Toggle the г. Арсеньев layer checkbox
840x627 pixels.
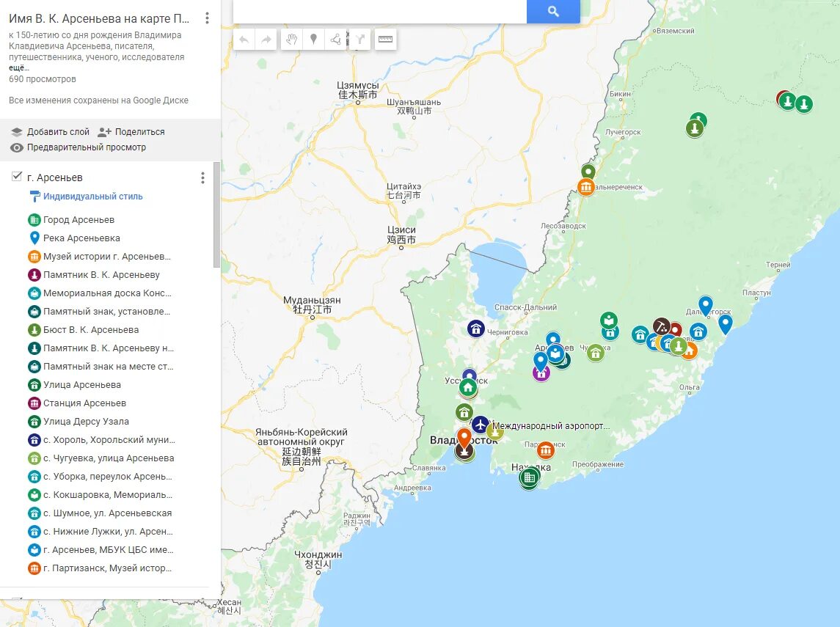tap(17, 177)
